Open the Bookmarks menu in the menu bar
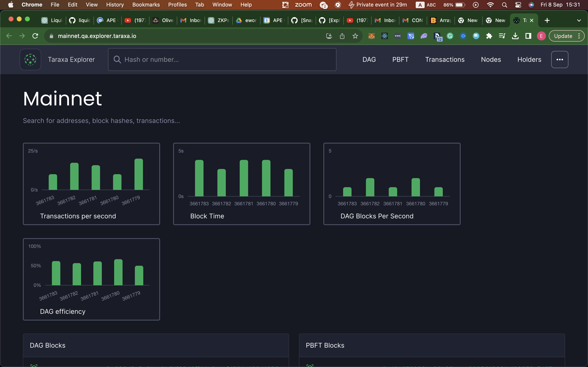Screen dimensions: 588x367 146,5
